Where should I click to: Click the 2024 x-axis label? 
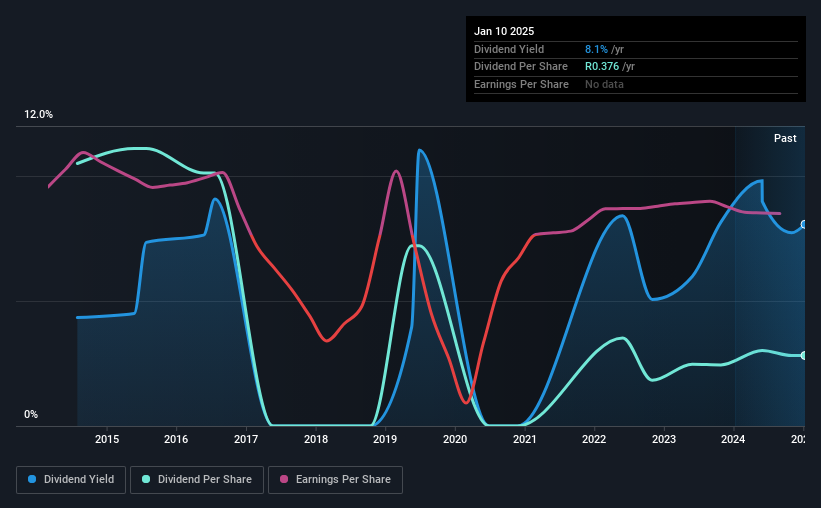733,439
